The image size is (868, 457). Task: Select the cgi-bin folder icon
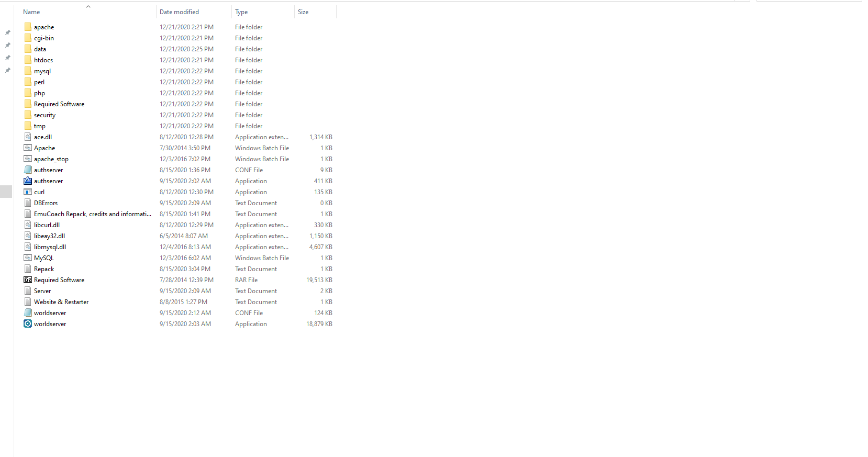[x=28, y=38]
